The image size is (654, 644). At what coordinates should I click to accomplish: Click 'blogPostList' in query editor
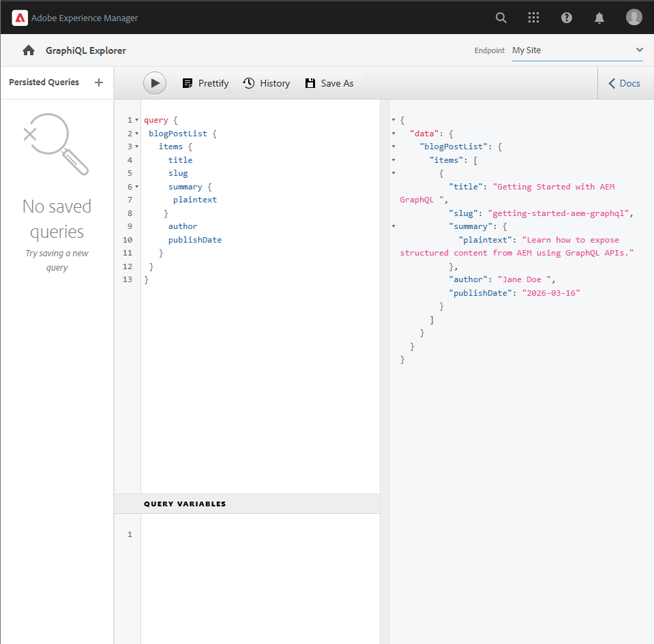[x=178, y=134]
